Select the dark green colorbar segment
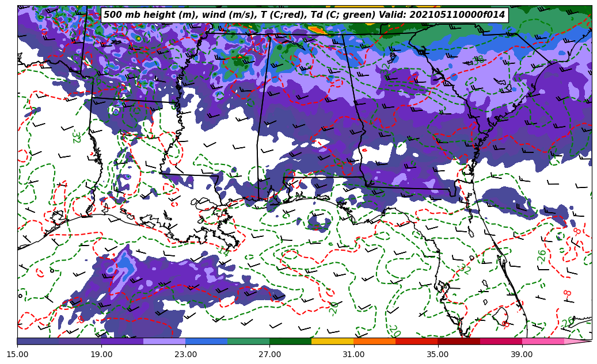This screenshot has height=364, width=597. [x=290, y=341]
